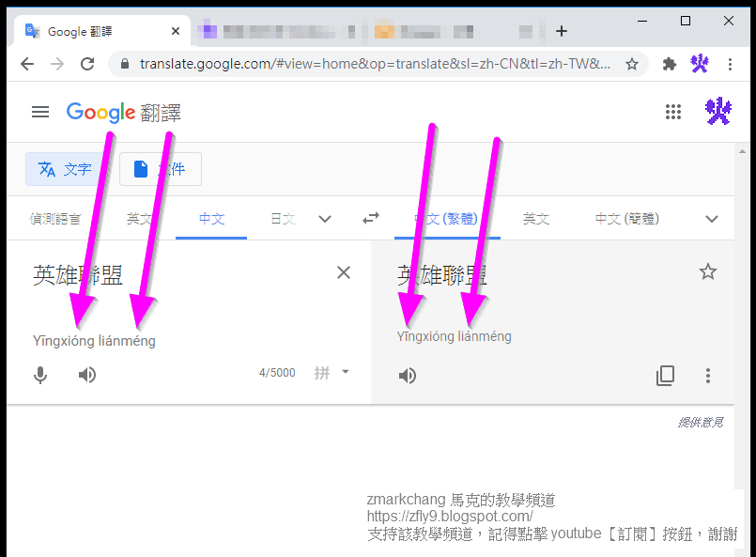Expand the target language list
Image resolution: width=756 pixels, height=557 pixels.
[712, 219]
